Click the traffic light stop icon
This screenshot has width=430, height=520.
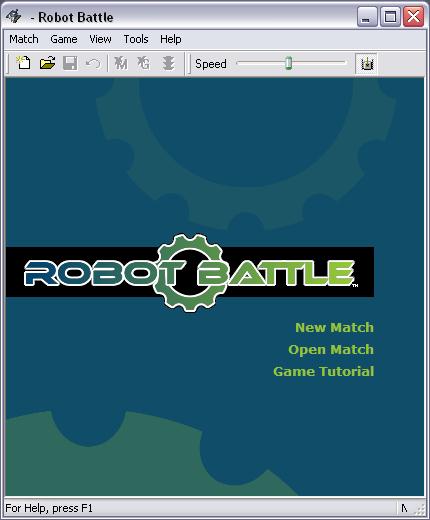point(168,63)
